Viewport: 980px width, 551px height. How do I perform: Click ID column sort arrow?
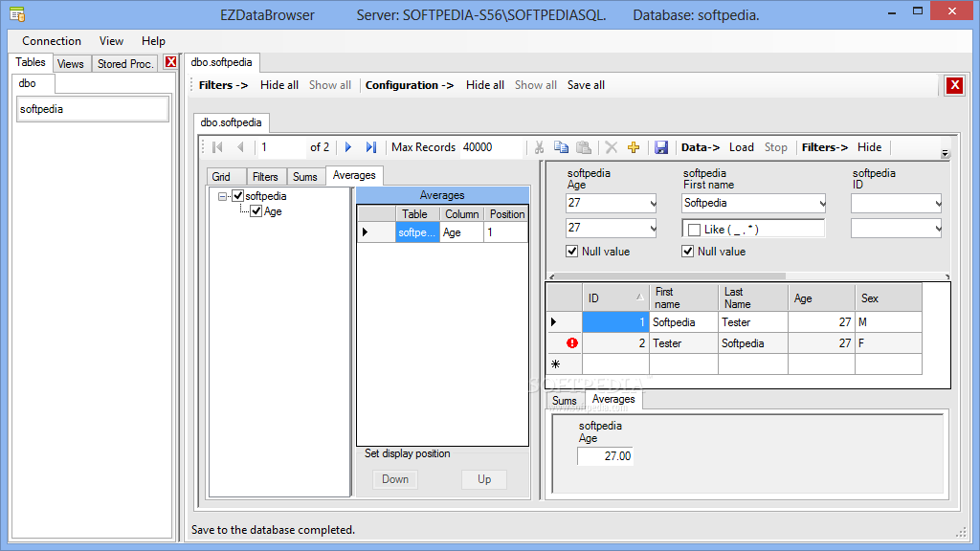(639, 298)
